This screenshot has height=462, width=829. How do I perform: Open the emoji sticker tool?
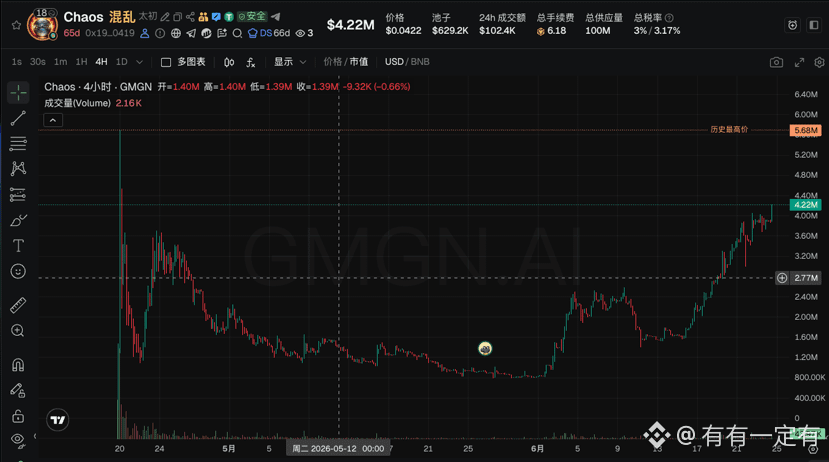coord(19,272)
